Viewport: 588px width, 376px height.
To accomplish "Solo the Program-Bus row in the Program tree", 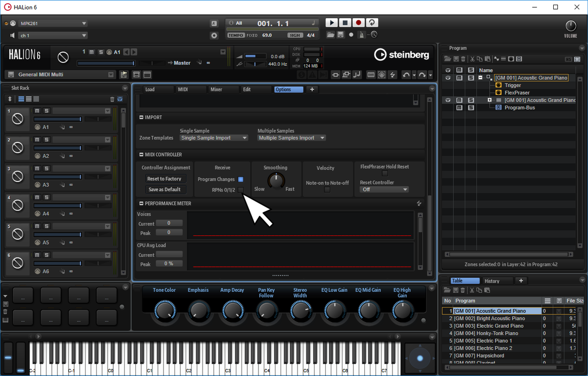I will (x=470, y=108).
